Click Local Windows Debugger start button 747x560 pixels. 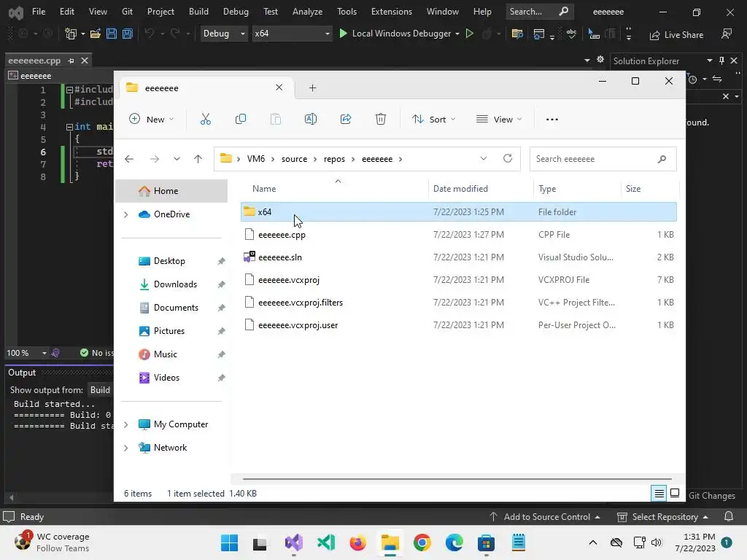395,34
